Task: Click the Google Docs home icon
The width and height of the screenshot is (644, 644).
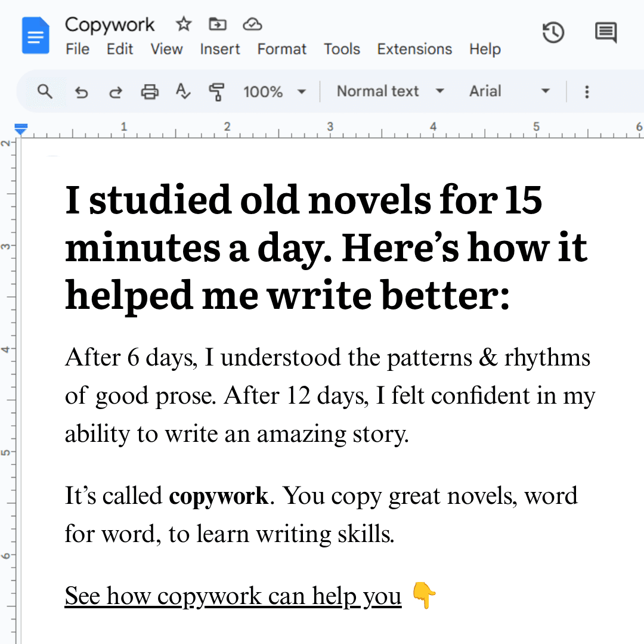Action: (x=36, y=36)
